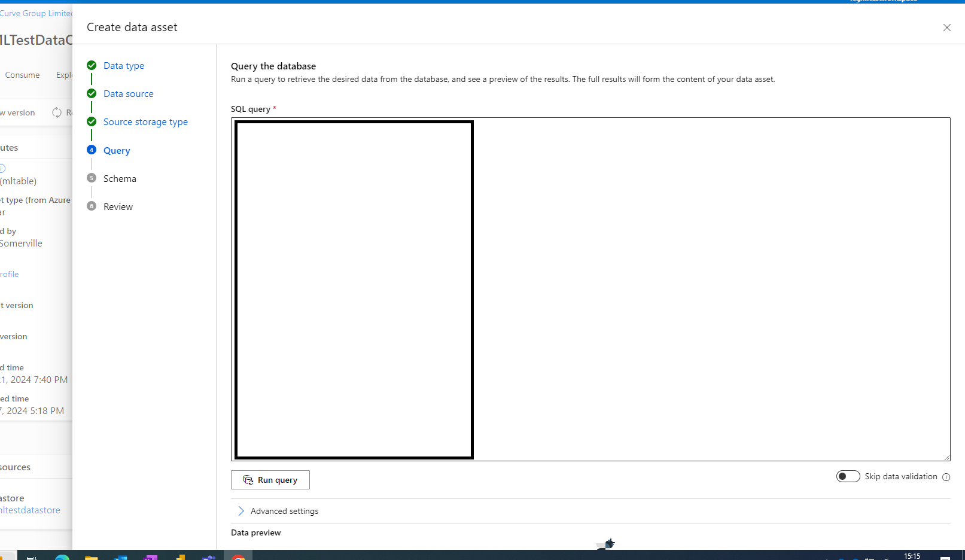Image resolution: width=965 pixels, height=560 pixels.
Task: Click the green checkmark on the Data type step
Action: coord(92,65)
